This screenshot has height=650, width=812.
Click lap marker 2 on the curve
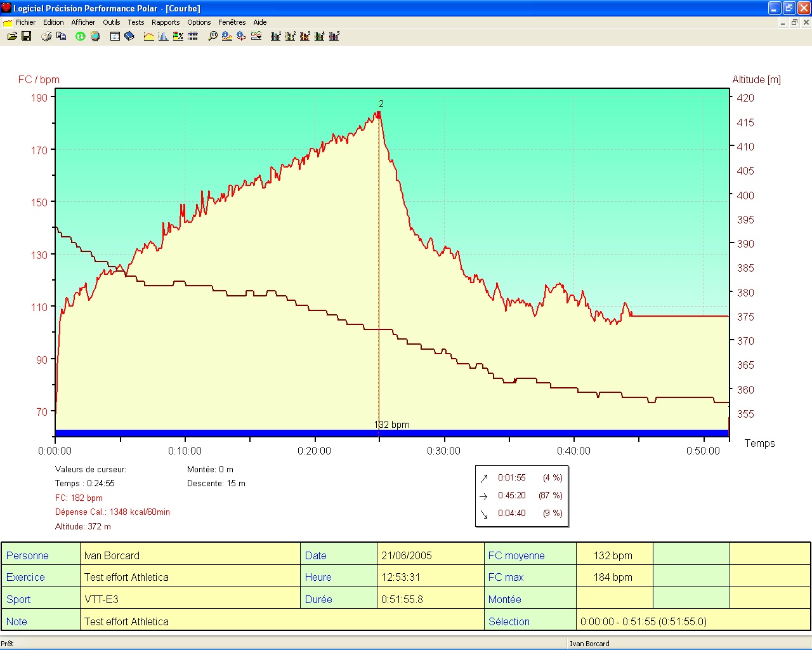point(381,103)
